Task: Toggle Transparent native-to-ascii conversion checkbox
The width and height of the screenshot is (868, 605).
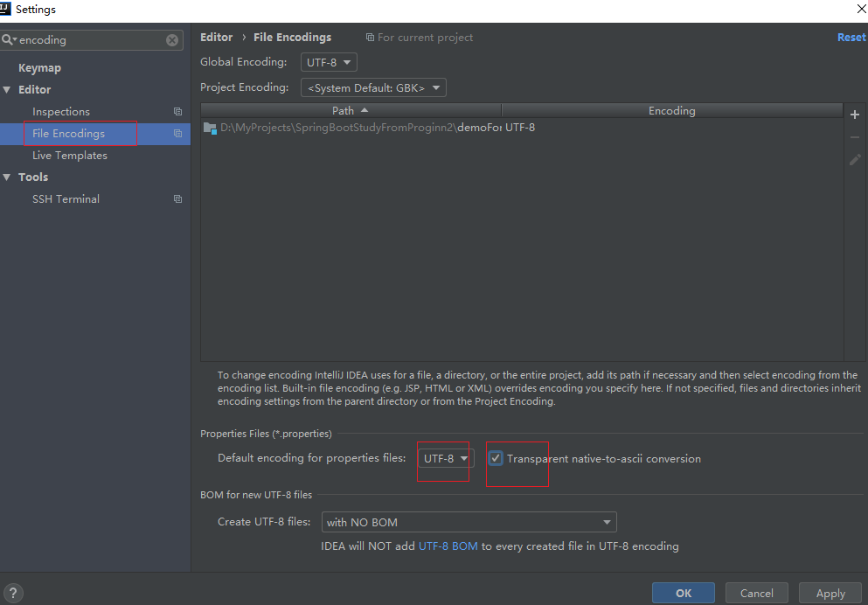Action: click(496, 458)
